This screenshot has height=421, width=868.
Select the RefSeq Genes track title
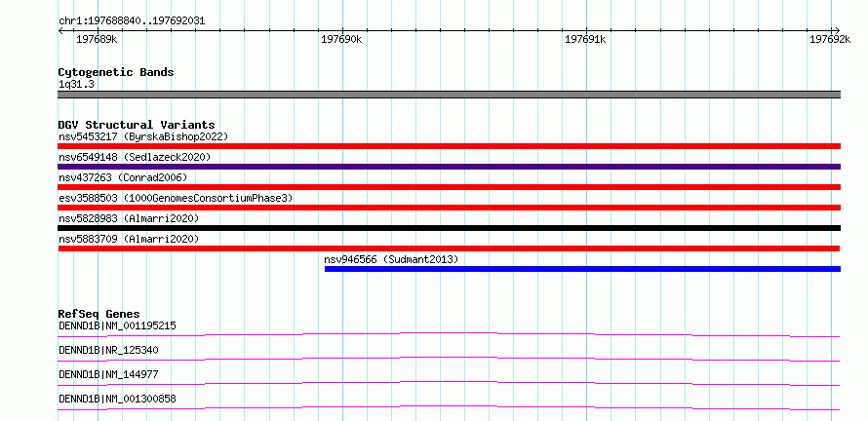click(99, 314)
